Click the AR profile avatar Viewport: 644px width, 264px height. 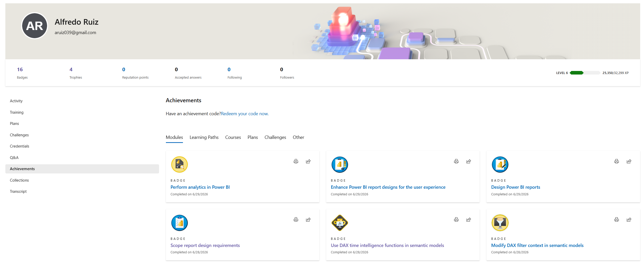[35, 26]
